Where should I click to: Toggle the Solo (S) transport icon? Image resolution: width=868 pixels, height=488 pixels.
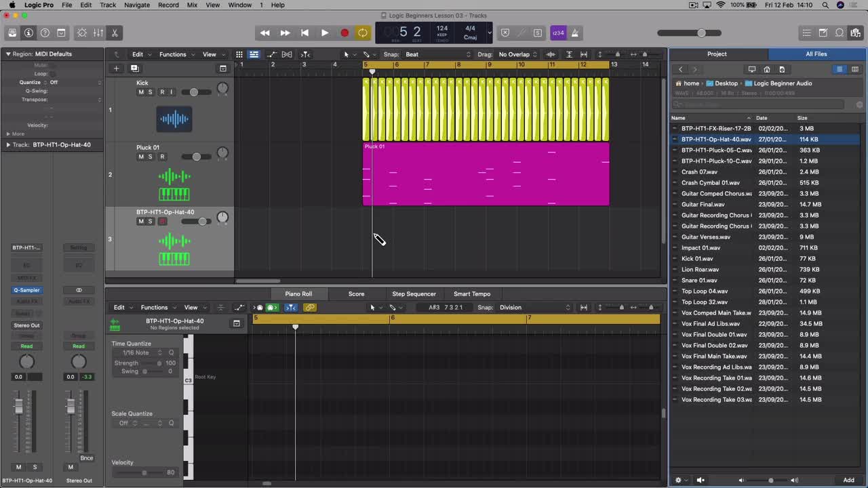[x=538, y=33]
